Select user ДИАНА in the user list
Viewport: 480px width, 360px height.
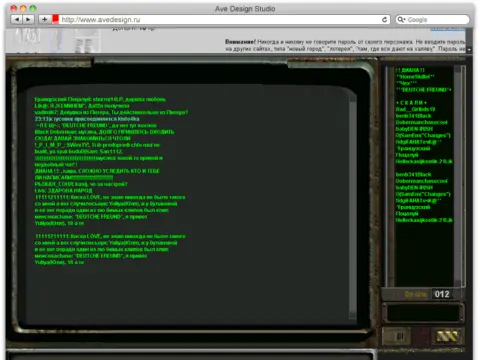coord(410,70)
